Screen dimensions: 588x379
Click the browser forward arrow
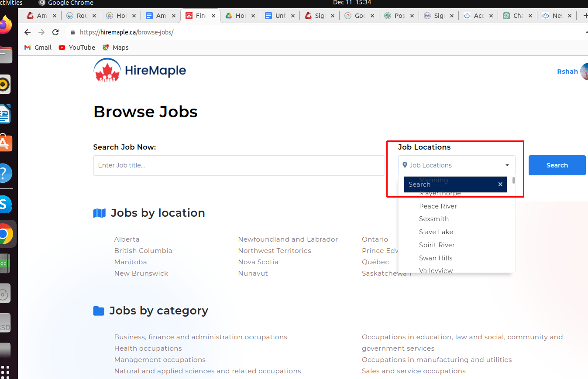(x=41, y=32)
